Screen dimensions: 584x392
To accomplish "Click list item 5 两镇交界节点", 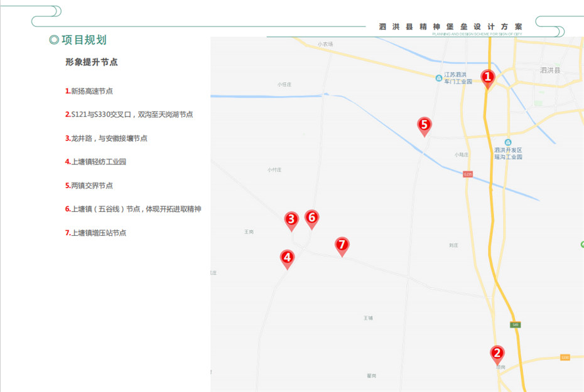I will click(x=89, y=186).
